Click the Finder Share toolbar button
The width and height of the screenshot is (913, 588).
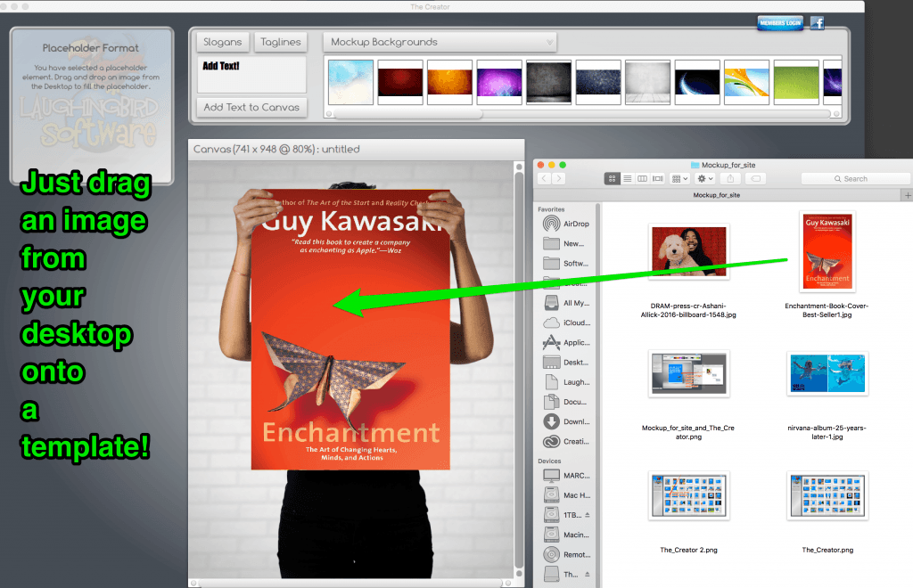(x=730, y=178)
